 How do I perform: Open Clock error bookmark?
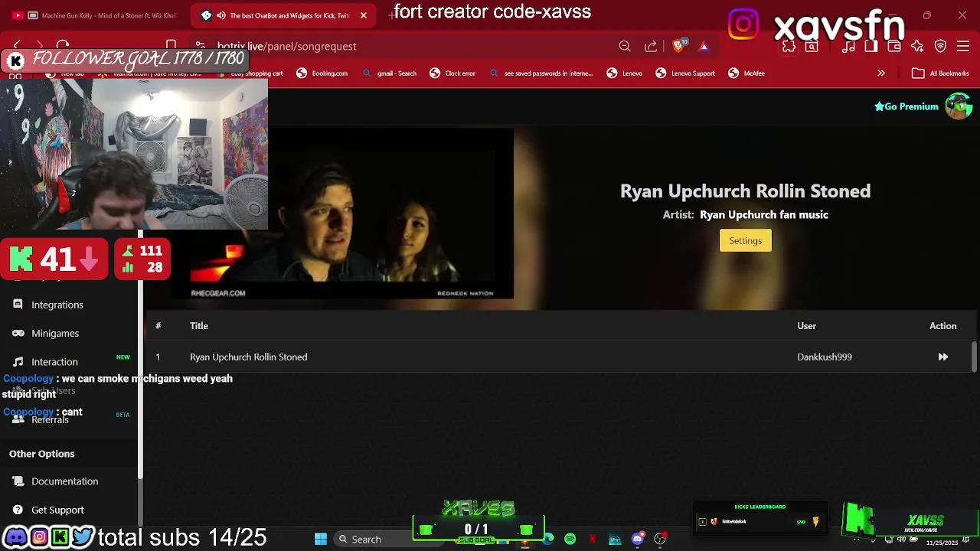tap(452, 73)
